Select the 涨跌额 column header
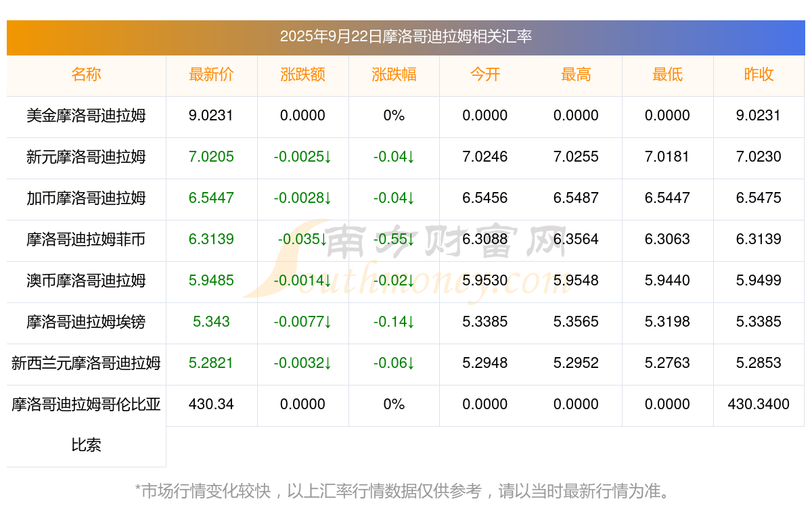Image resolution: width=812 pixels, height=512 pixels. tap(302, 74)
